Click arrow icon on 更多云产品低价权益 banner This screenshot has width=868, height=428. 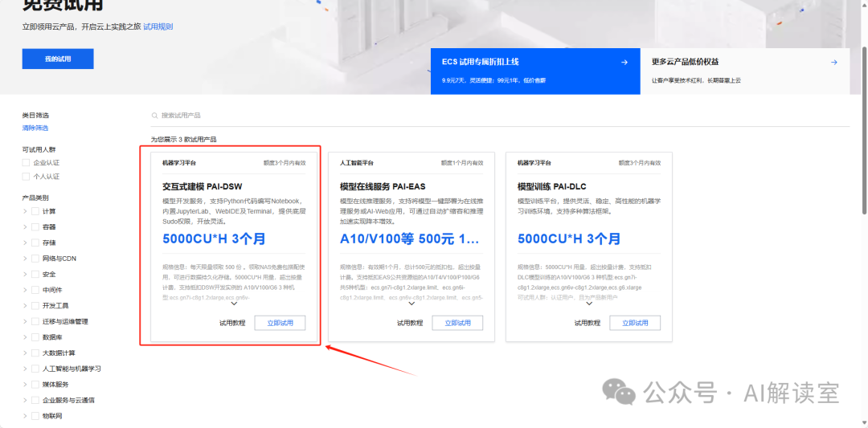(833, 63)
